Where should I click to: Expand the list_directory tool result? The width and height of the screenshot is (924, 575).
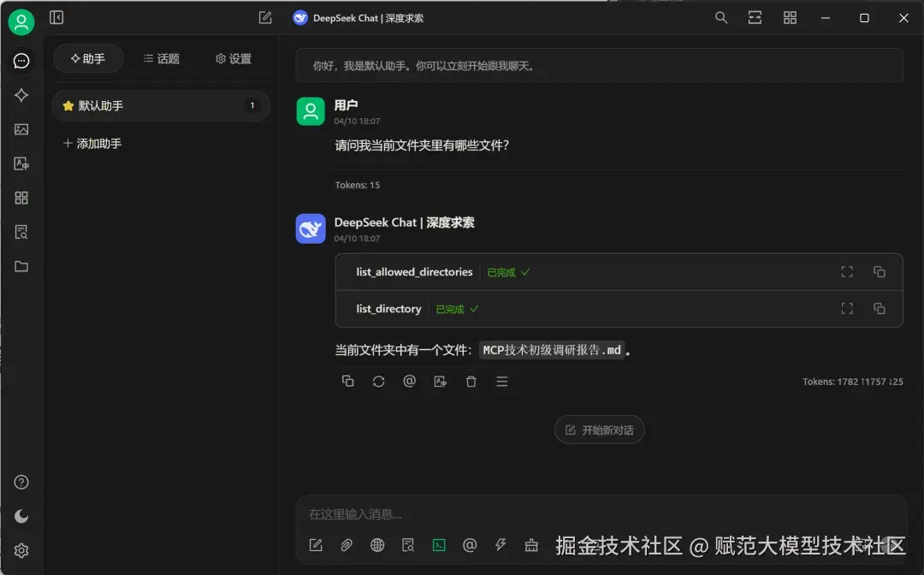(x=846, y=308)
